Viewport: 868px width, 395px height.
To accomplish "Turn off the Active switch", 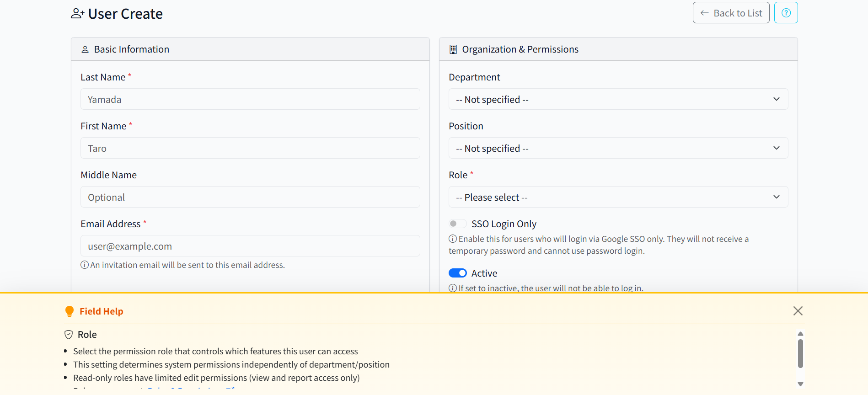I will [x=458, y=273].
